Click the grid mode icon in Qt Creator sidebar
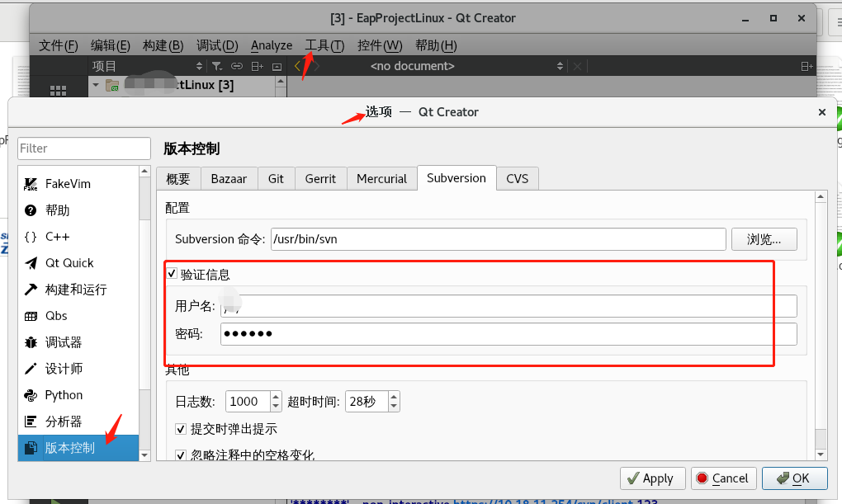The width and height of the screenshot is (842, 504). coord(58,91)
